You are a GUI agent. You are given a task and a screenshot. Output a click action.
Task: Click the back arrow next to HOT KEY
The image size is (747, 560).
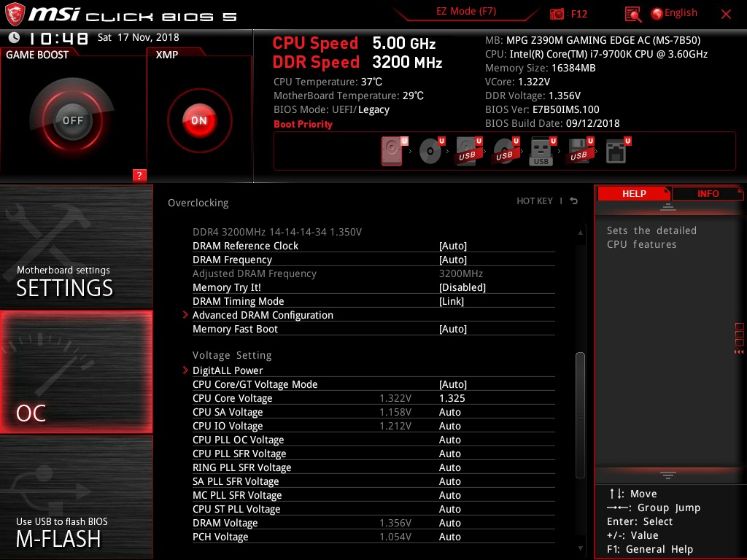[x=574, y=201]
